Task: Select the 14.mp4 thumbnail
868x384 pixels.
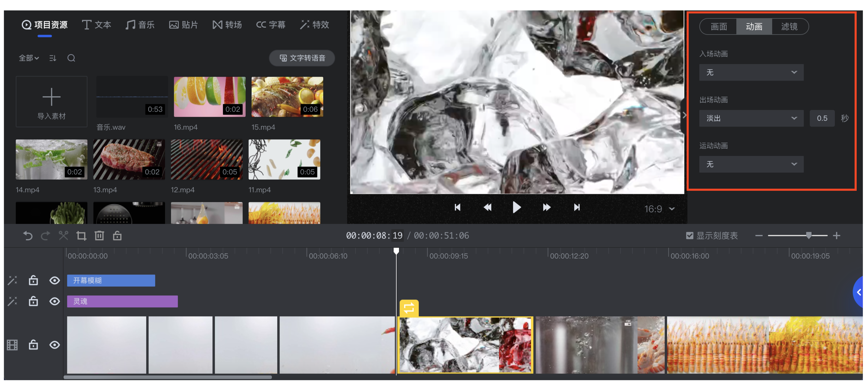Action: tap(52, 160)
